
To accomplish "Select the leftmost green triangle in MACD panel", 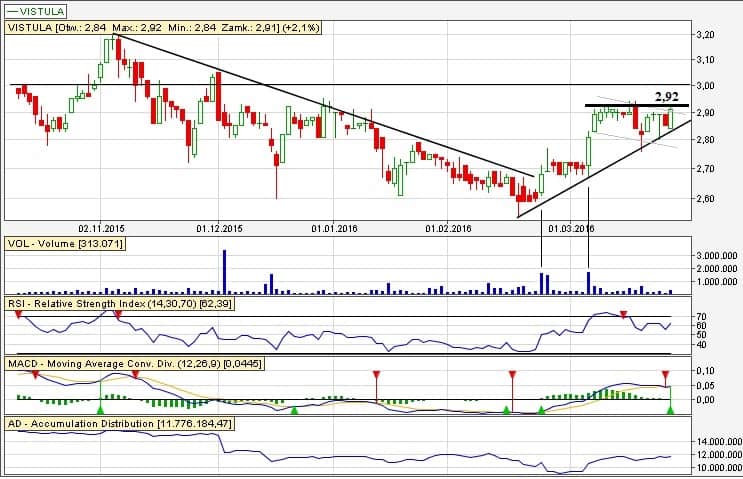I will pos(99,408).
